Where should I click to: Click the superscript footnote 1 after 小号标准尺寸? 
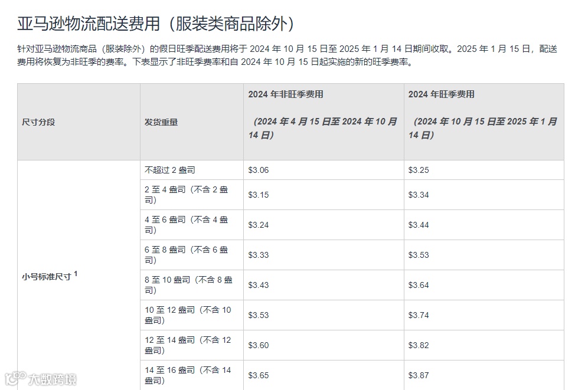click(x=76, y=274)
